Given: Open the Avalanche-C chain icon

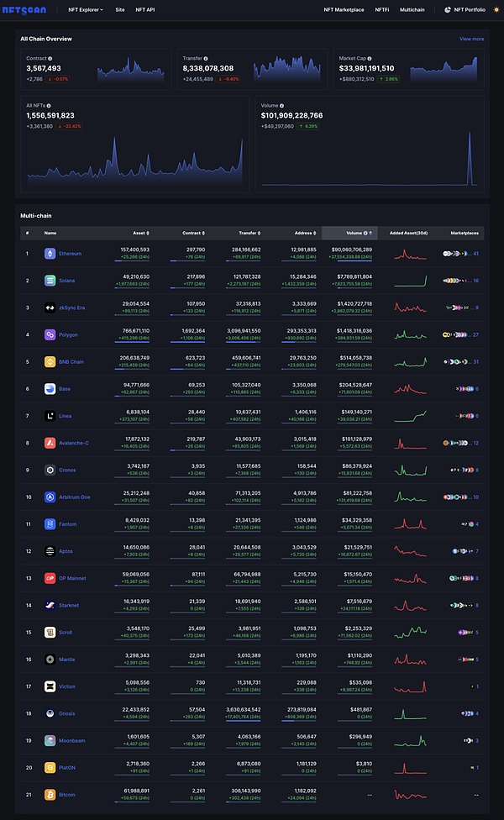Looking at the screenshot, I should point(50,443).
